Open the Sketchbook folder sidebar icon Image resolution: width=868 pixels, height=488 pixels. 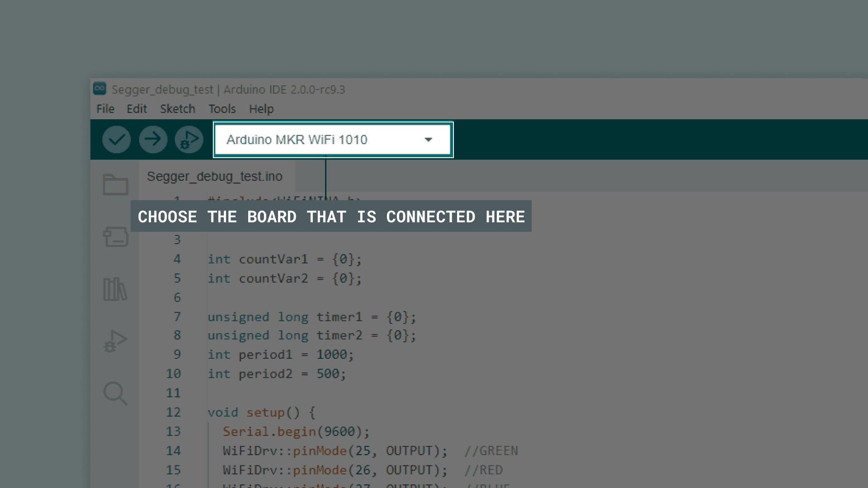(x=115, y=184)
